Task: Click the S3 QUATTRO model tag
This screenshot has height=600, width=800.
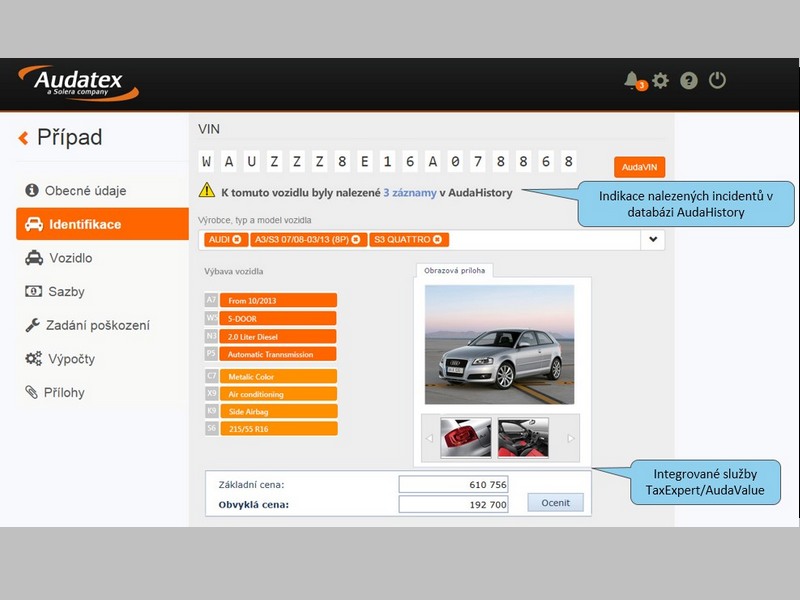Action: pos(409,240)
